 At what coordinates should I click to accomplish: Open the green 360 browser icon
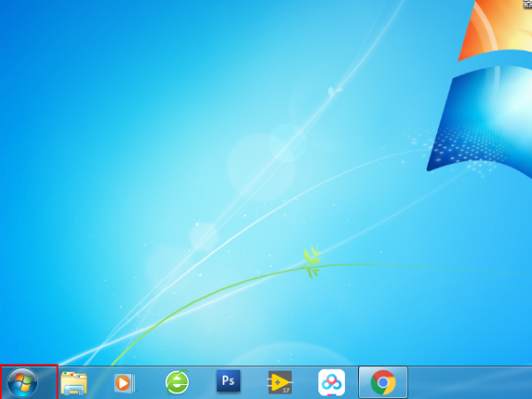click(177, 382)
